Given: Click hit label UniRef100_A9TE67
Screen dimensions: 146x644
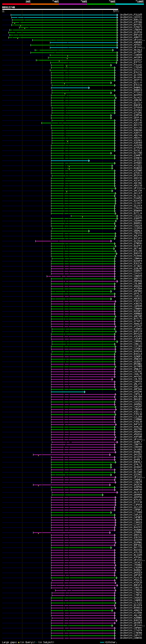Looking at the screenshot, I should [131, 45].
